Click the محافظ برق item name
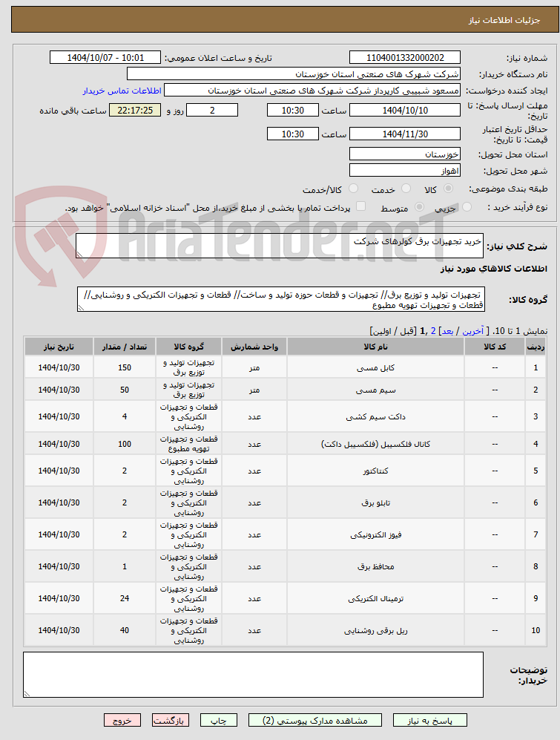560x740 pixels. tap(375, 567)
